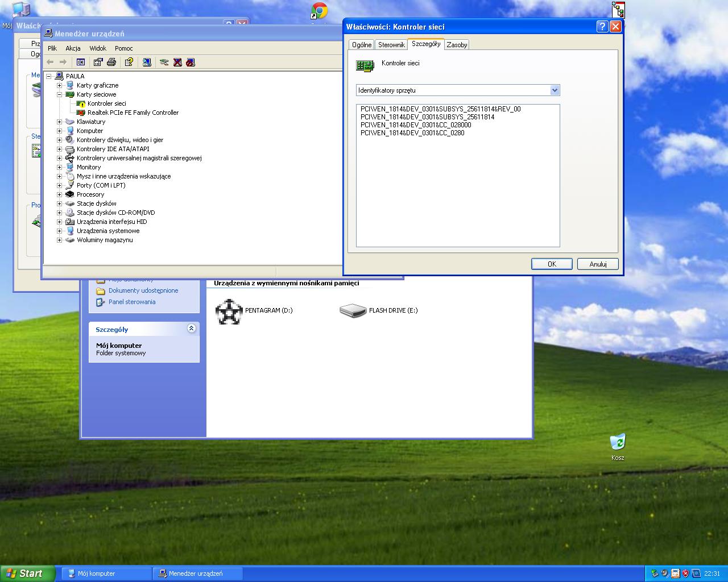Click the Start button
Viewport: 728px width, 582px height.
click(28, 573)
